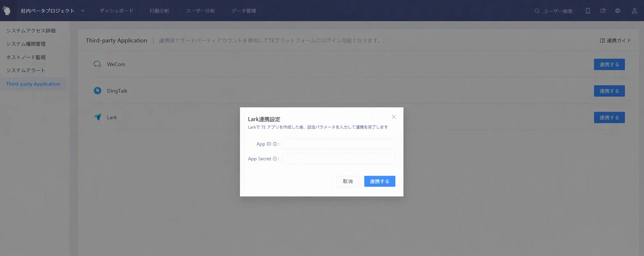Click the Lark paper-plane logo icon
The image size is (644, 256).
98,117
